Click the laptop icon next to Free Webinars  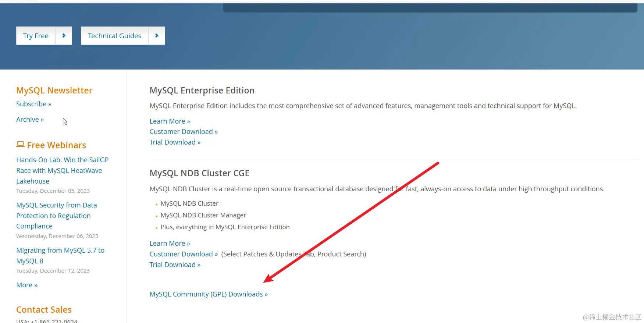pyautogui.click(x=21, y=145)
